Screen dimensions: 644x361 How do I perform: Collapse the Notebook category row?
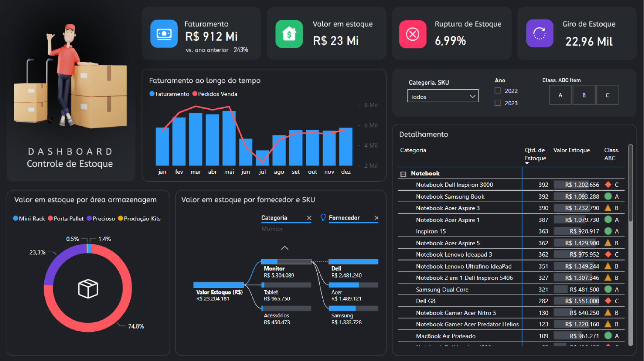coord(403,174)
